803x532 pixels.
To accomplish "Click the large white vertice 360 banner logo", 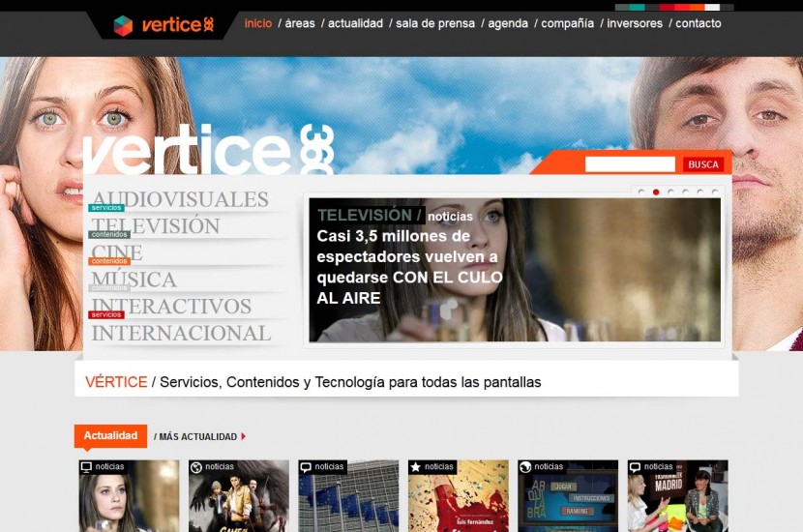I will 208,149.
